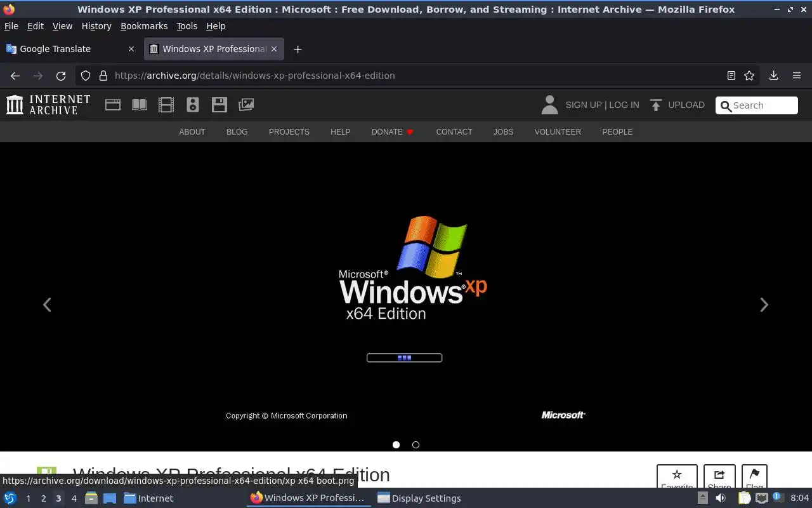Click the PROJECTS link
The width and height of the screenshot is (812, 508).
(x=289, y=132)
